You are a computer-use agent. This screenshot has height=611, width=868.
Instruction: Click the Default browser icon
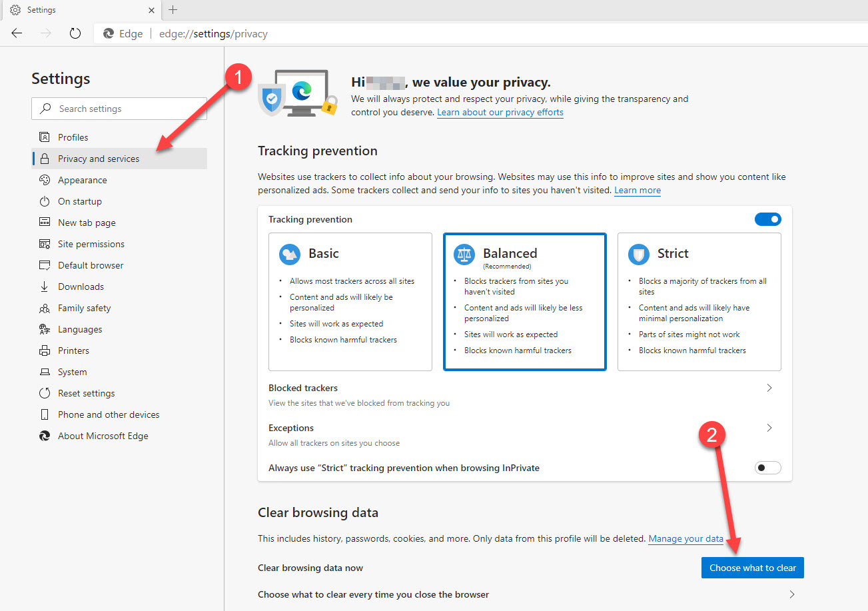click(45, 265)
